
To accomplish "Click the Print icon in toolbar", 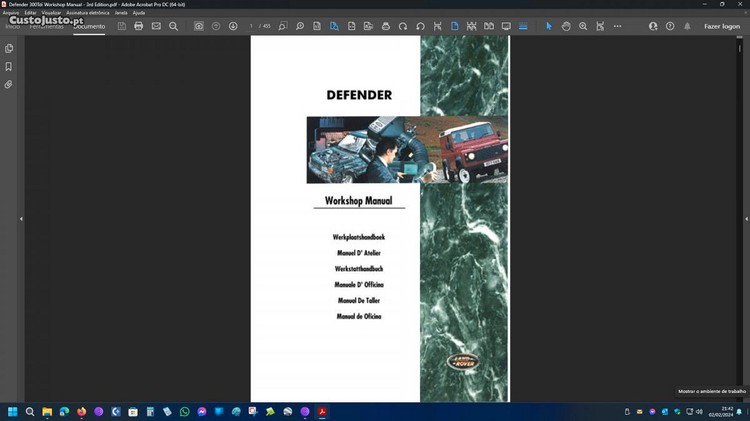I will pyautogui.click(x=139, y=26).
